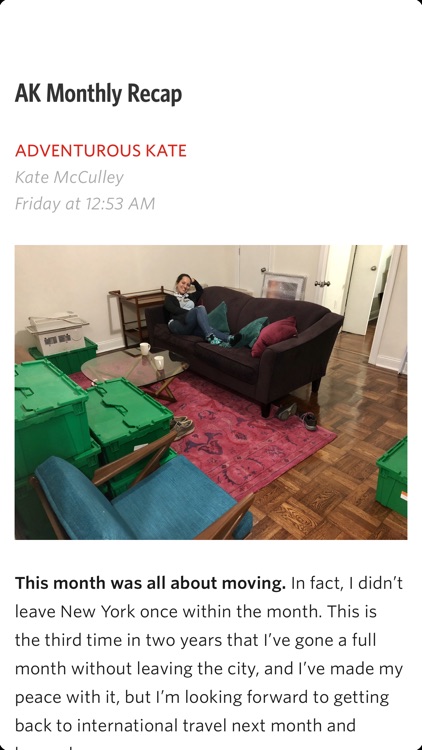This screenshot has height=750, width=422.
Task: Tap the bold sentence about moving
Action: pos(150,583)
